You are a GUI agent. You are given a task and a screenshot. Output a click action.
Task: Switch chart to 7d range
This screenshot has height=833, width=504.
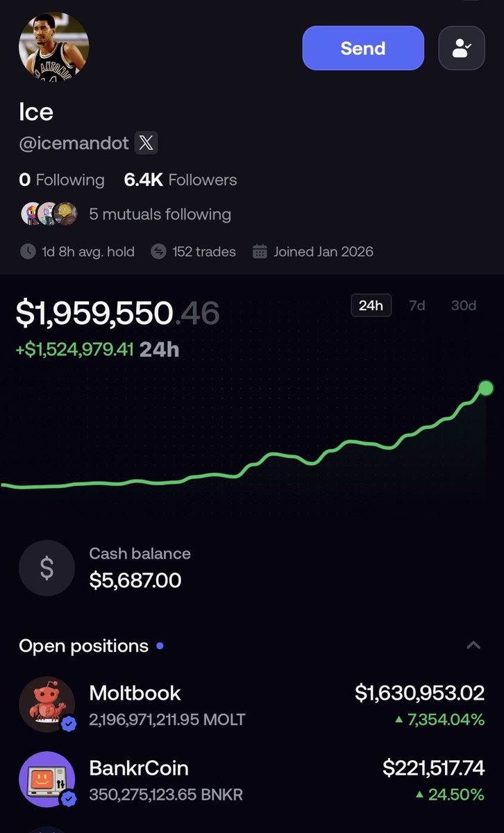tap(417, 305)
